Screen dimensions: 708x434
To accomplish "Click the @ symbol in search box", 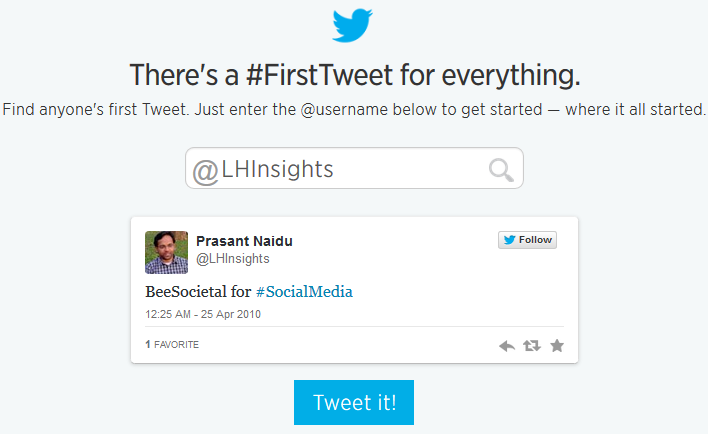I will point(205,173).
